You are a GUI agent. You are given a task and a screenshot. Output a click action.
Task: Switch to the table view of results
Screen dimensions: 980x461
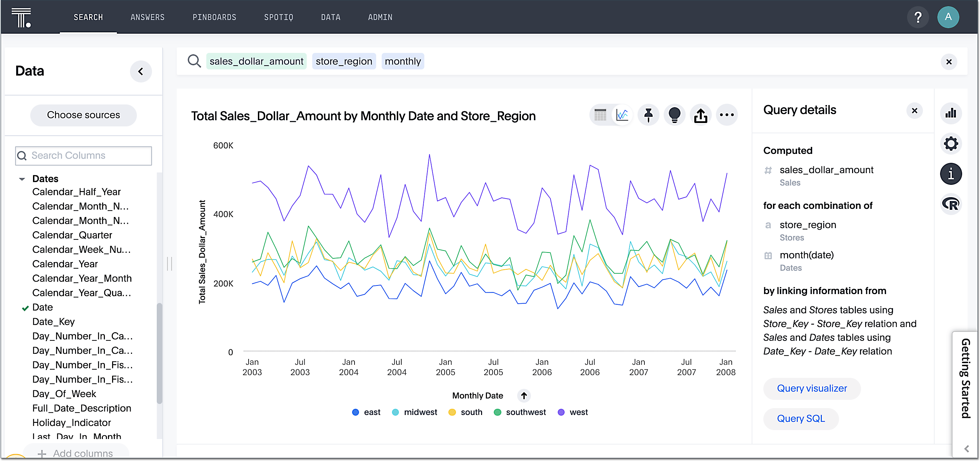600,115
